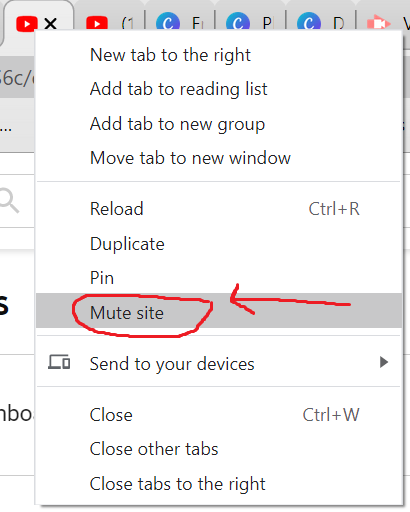Click the magnifier search icon on page
Image resolution: width=410 pixels, height=512 pixels.
click(x=9, y=200)
